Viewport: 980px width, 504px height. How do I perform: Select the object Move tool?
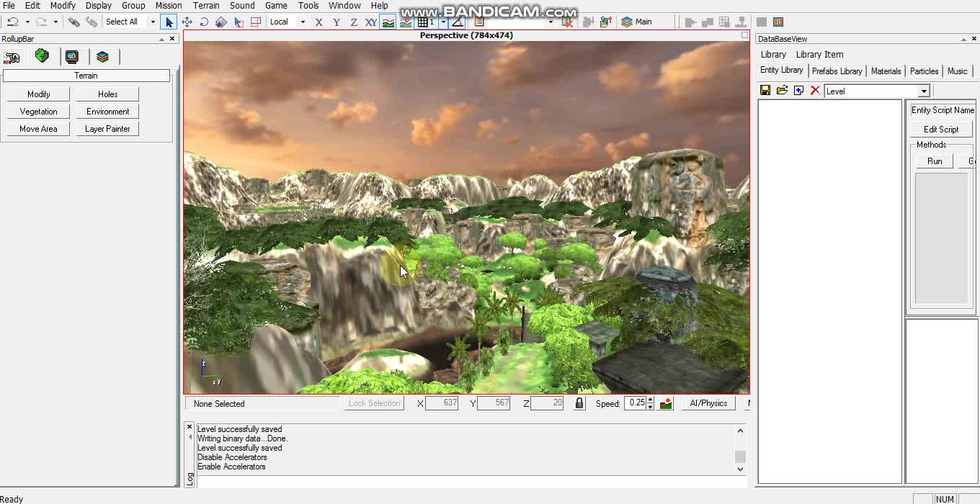[x=187, y=22]
